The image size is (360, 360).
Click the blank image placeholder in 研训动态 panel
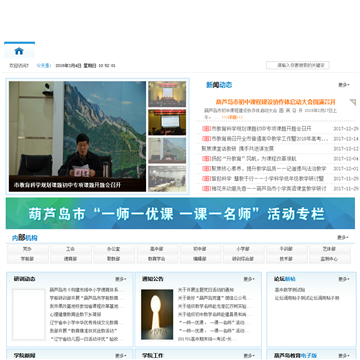29,315
